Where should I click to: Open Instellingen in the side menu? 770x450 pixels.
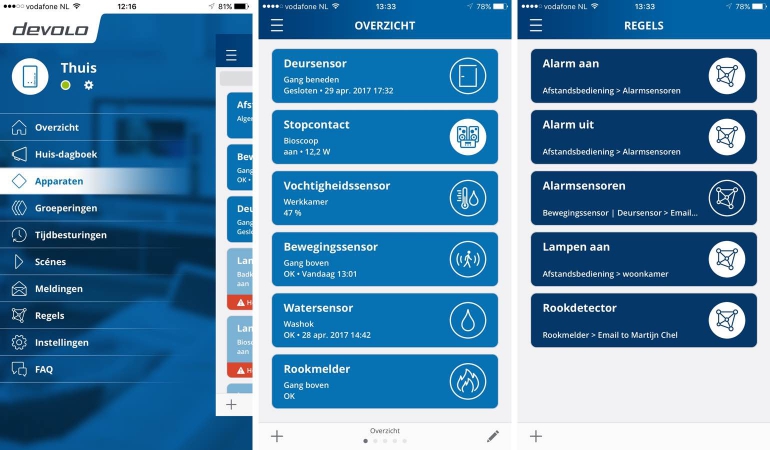[x=62, y=342]
